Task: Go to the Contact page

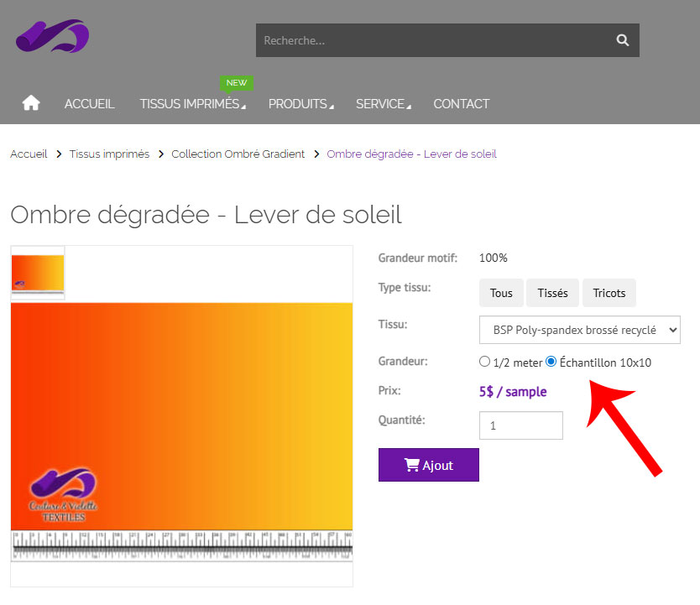Action: (461, 104)
